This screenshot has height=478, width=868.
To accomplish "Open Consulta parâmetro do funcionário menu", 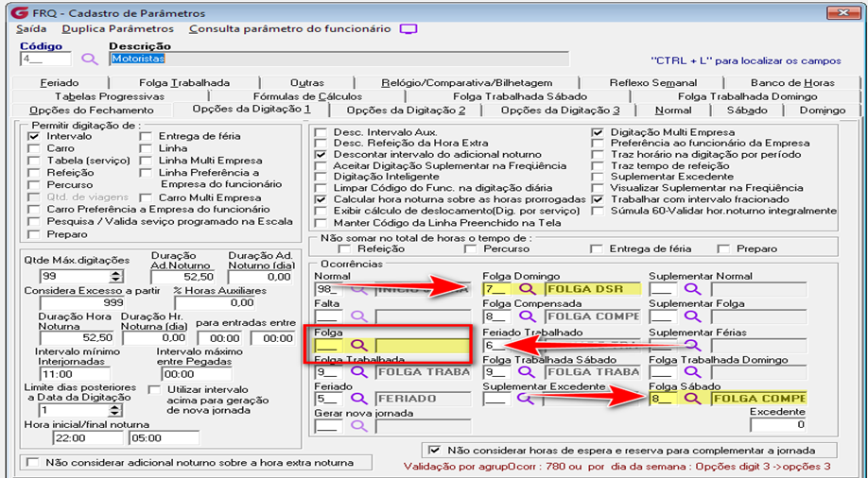I will coord(290,28).
